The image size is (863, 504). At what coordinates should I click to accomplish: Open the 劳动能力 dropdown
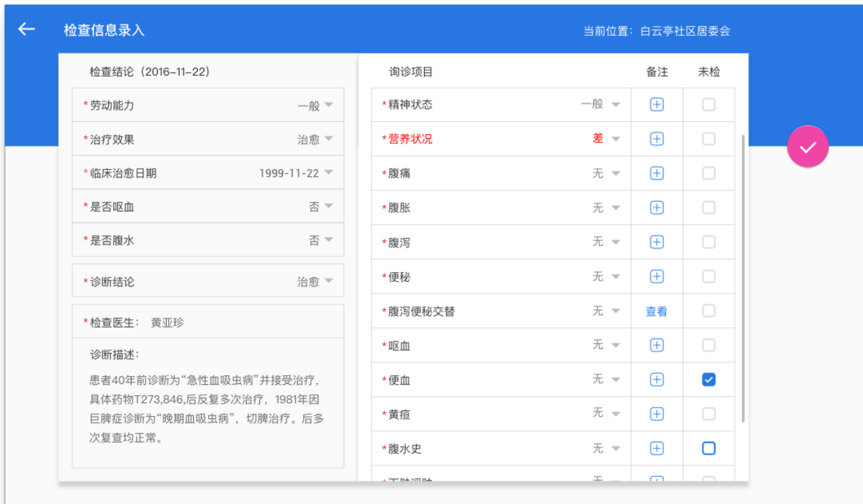(316, 106)
